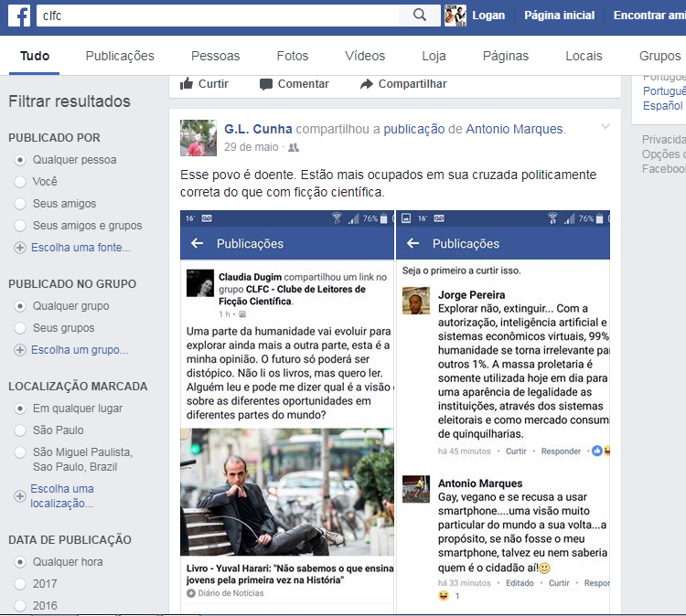Image resolution: width=686 pixels, height=616 pixels.
Task: Open the Fotos tab
Action: coord(293,56)
